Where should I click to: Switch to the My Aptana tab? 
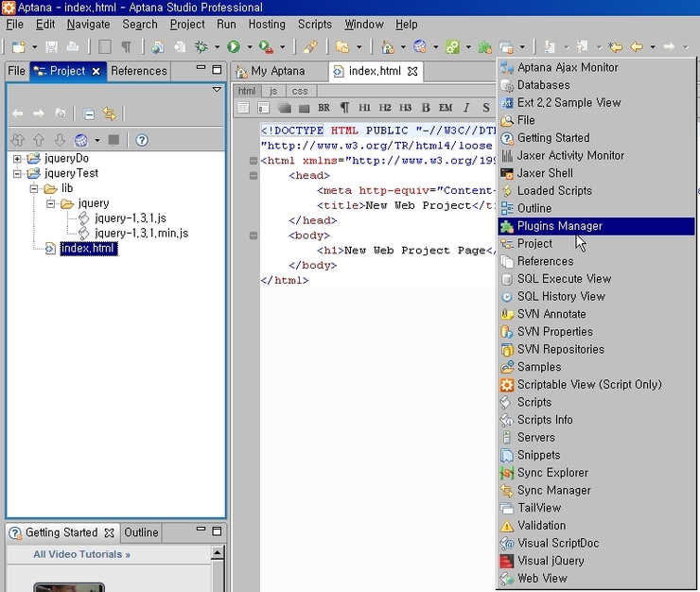coord(271,71)
